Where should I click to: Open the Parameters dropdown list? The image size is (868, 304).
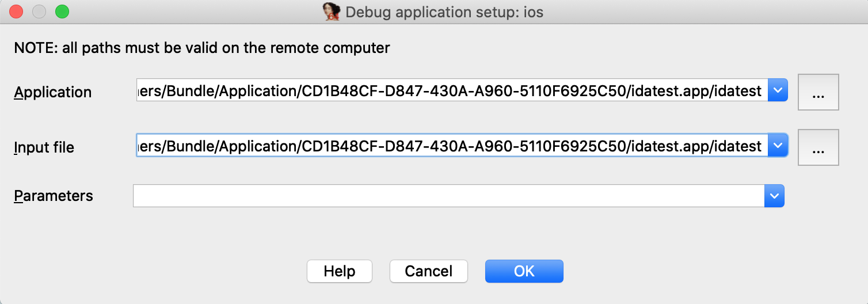click(x=774, y=196)
